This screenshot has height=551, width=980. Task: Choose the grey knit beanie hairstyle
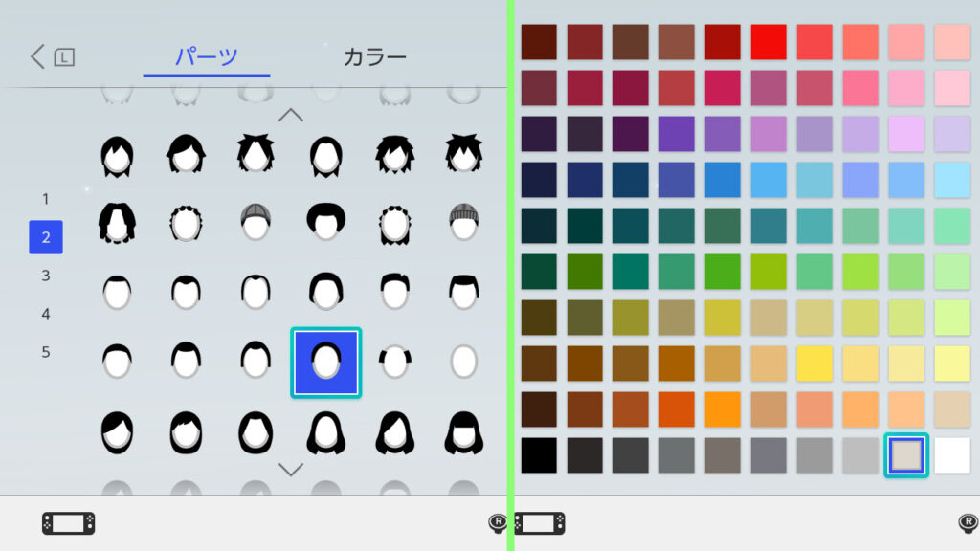tap(464, 222)
